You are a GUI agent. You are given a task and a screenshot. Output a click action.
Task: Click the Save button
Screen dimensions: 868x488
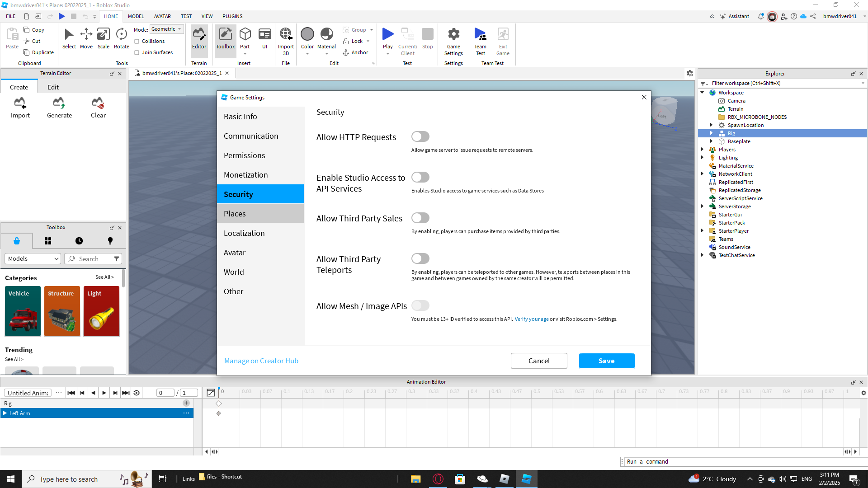606,361
